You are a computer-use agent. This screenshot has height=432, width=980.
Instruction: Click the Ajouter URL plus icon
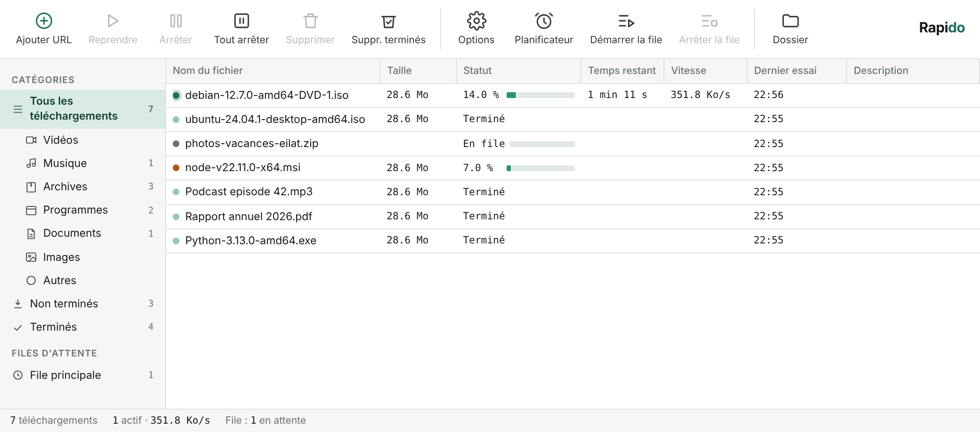click(x=44, y=21)
